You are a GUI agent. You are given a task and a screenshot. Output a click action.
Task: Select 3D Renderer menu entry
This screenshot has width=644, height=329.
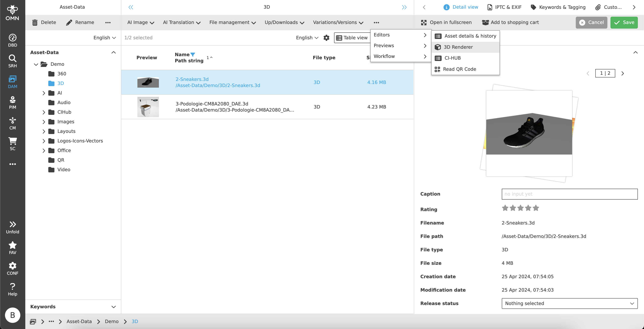tap(458, 47)
